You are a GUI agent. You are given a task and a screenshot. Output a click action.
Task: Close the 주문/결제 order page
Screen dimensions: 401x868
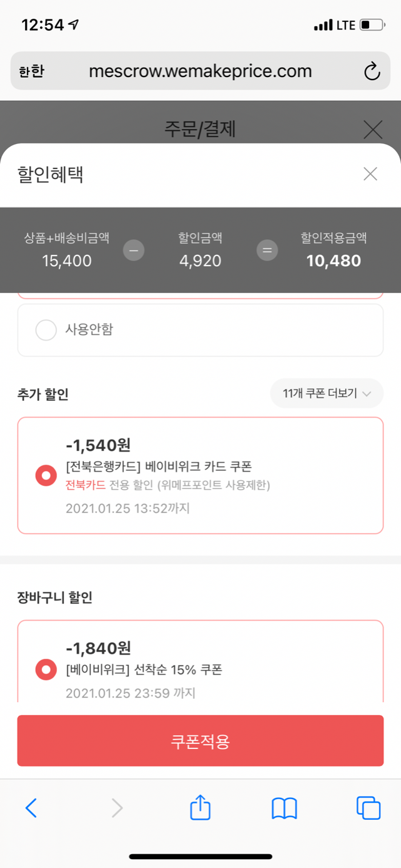click(x=373, y=130)
